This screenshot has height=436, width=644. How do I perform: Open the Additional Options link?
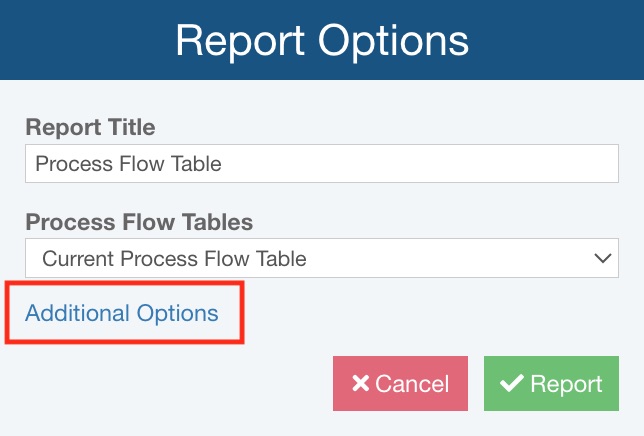[122, 313]
